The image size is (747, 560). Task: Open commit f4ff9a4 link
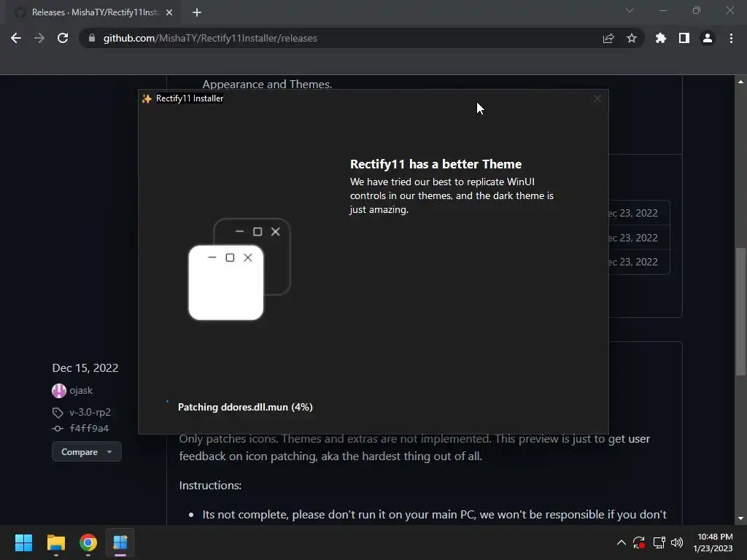[x=89, y=428]
